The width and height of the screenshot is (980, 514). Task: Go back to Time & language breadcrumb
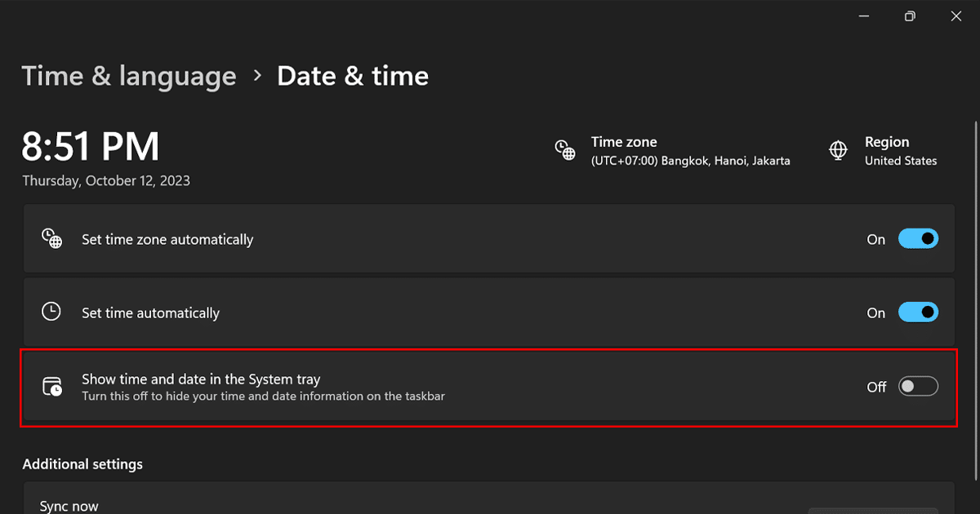(x=129, y=76)
